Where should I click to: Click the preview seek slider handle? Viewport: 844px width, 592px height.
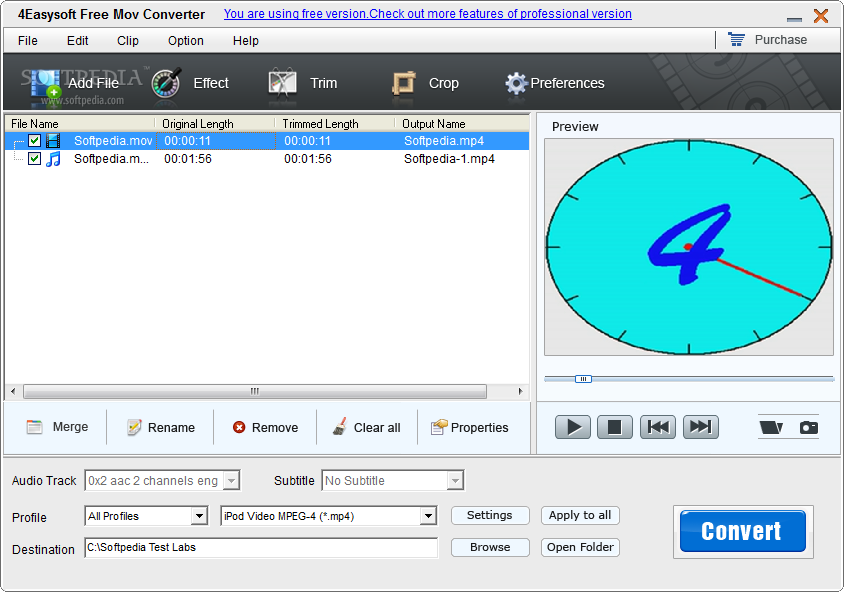coord(583,379)
